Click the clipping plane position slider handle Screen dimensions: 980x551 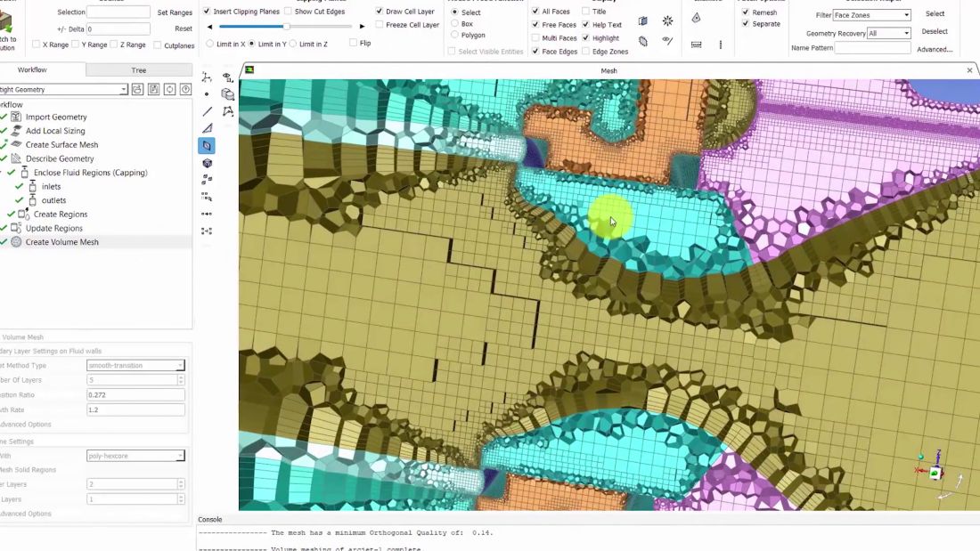[285, 26]
